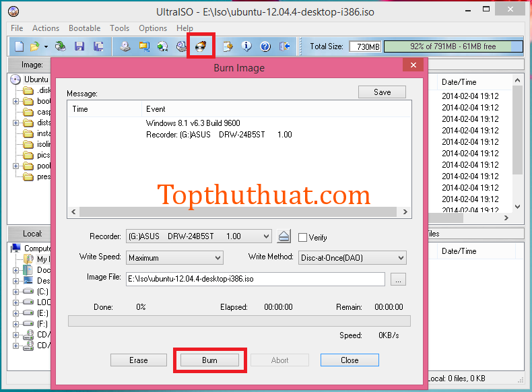Click the Burn CD/DVD Image flame icon
This screenshot has width=532, height=392.
(x=201, y=46)
